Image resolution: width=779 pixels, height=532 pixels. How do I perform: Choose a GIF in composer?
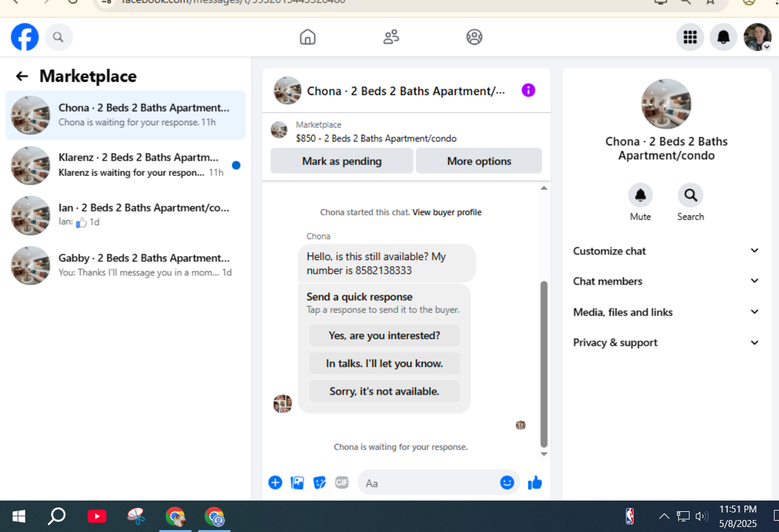coord(341,483)
